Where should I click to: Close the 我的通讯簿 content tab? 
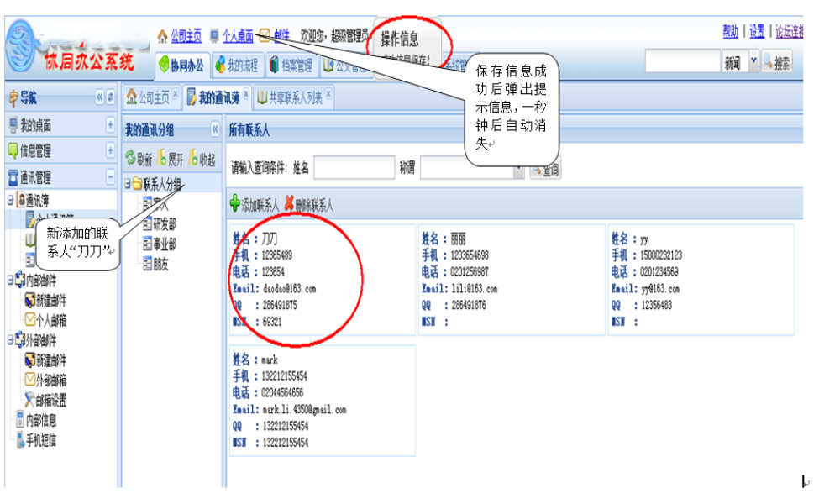[x=246, y=94]
